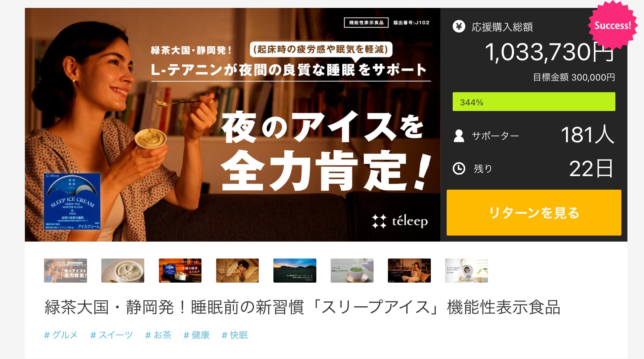Click the pink Success! badge
The height and width of the screenshot is (359, 644).
coord(612,25)
